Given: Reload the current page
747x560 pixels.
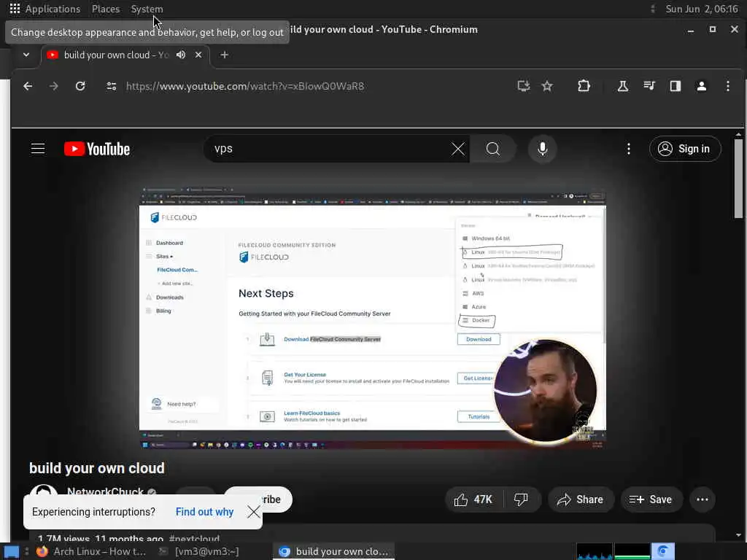Looking at the screenshot, I should [x=80, y=86].
